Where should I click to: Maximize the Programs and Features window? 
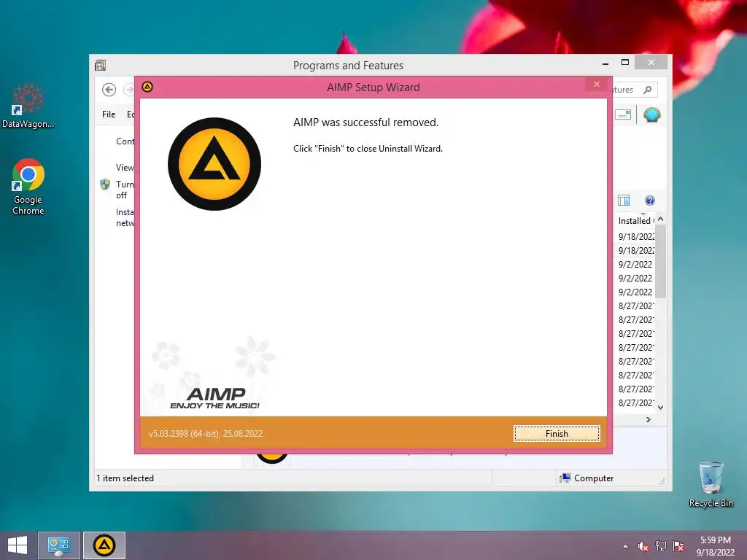tap(625, 63)
